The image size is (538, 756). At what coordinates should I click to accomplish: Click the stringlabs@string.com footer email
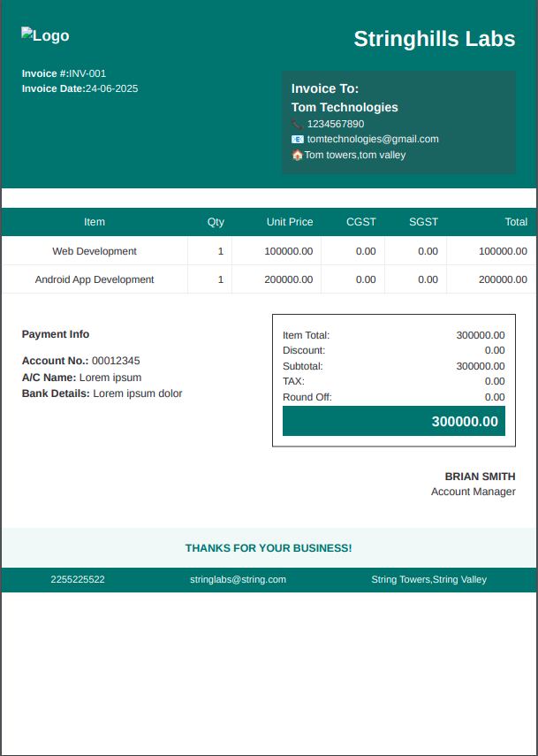[238, 580]
